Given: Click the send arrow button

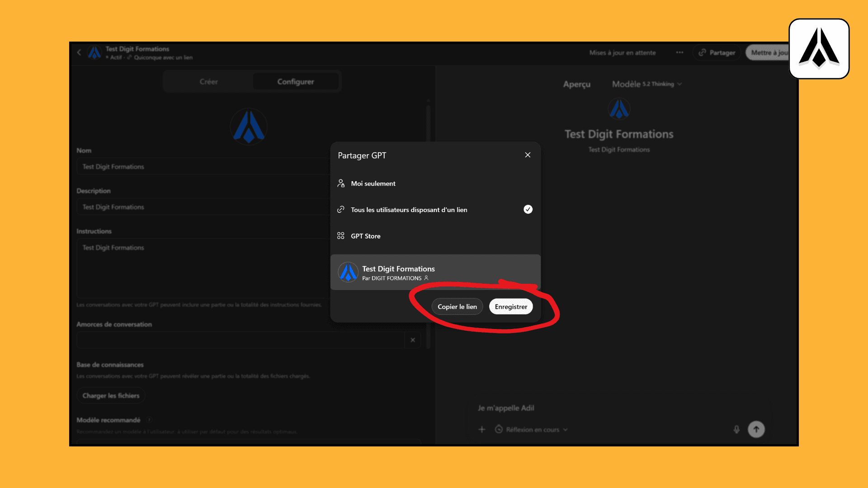Looking at the screenshot, I should point(756,429).
